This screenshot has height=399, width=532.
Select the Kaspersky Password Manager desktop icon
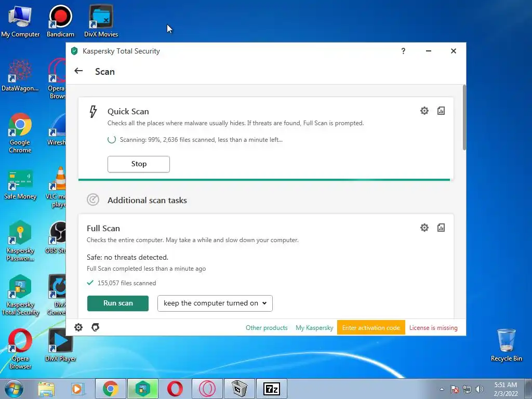(x=20, y=241)
